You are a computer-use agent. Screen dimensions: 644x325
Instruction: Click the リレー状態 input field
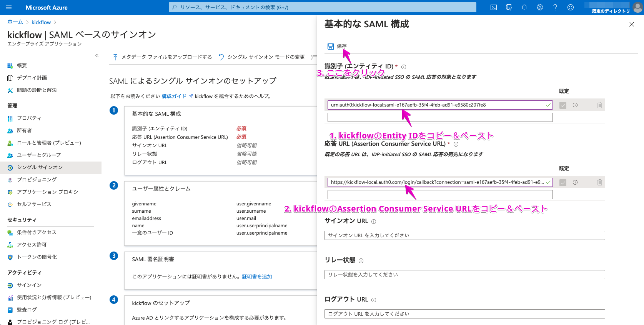(464, 275)
